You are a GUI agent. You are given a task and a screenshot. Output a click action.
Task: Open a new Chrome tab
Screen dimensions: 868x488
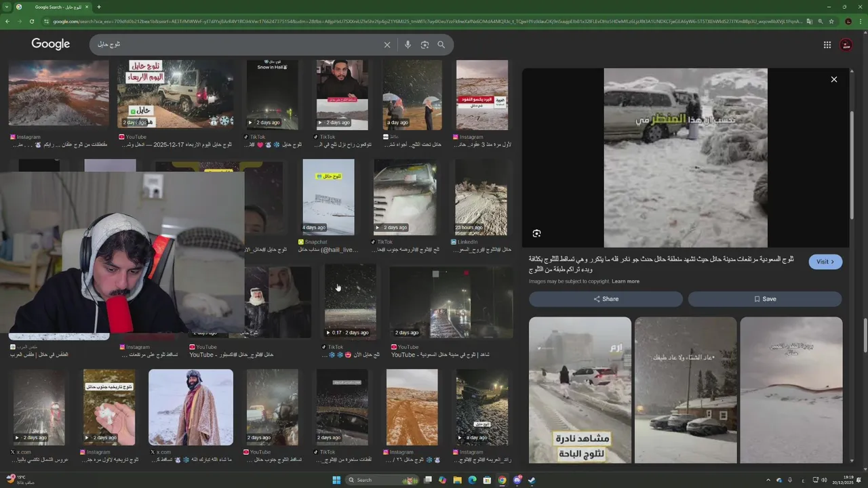[x=98, y=7]
